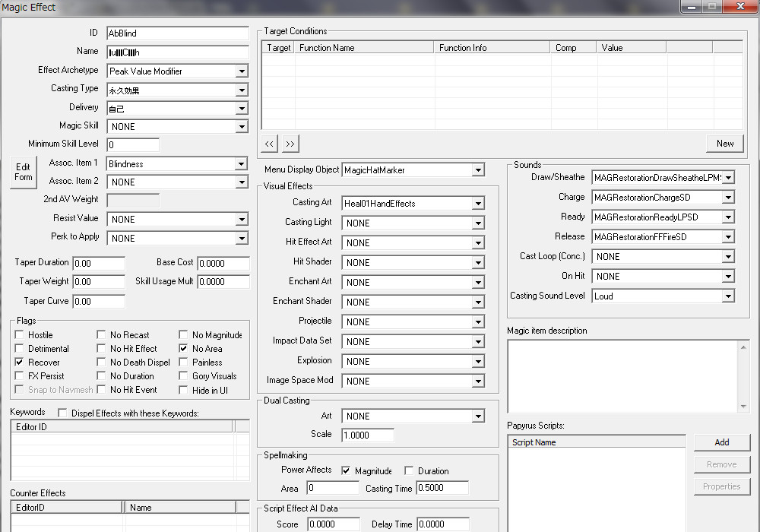Open the Assoc. Item 2 dropdown
Screen dimensions: 760x532
click(x=242, y=182)
